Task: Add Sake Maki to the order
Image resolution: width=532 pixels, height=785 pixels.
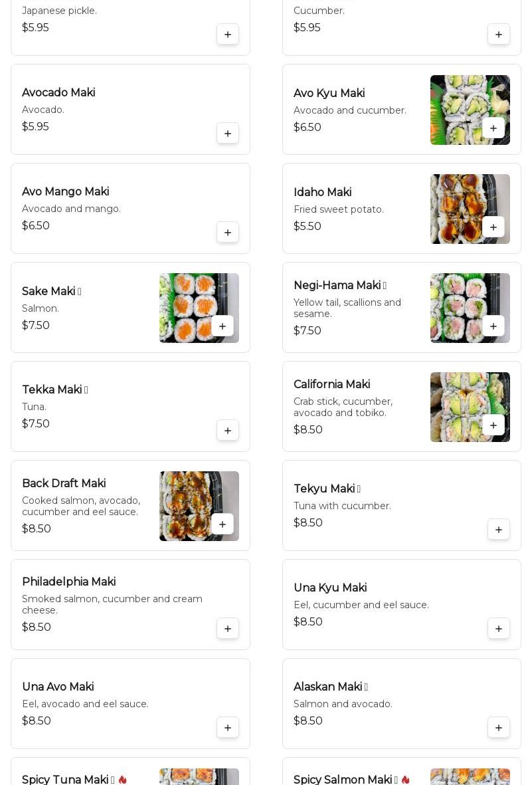Action: point(222,326)
